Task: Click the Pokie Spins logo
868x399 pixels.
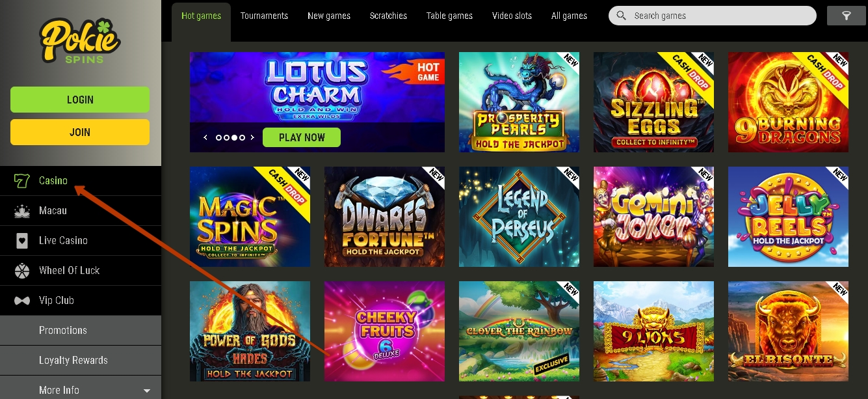Action: coord(80,40)
